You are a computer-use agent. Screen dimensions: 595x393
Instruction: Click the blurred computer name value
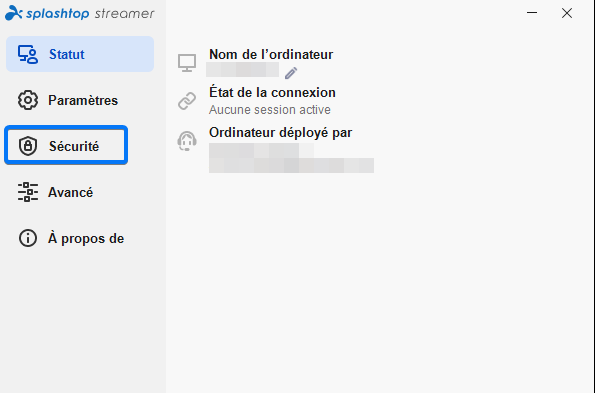[242, 70]
